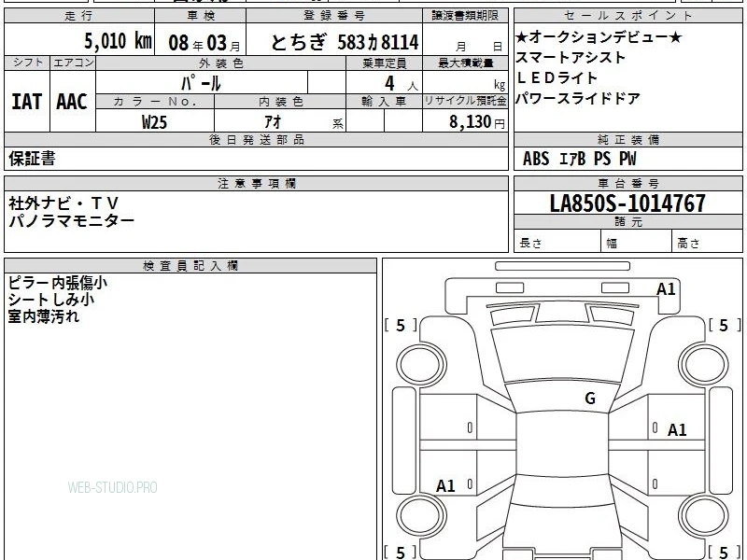Select registration number とちぎ 583カ8114
The height and width of the screenshot is (560, 747).
pos(345,42)
